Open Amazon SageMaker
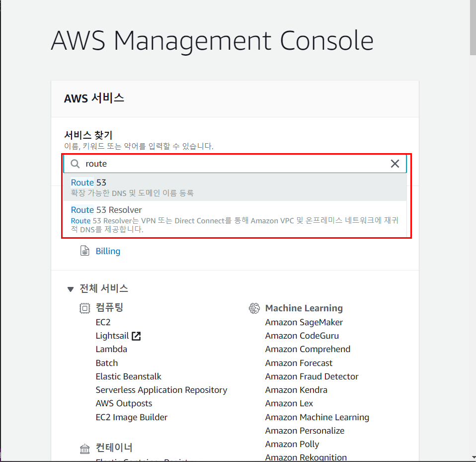Viewport: 476px width, 462px height. [304, 322]
